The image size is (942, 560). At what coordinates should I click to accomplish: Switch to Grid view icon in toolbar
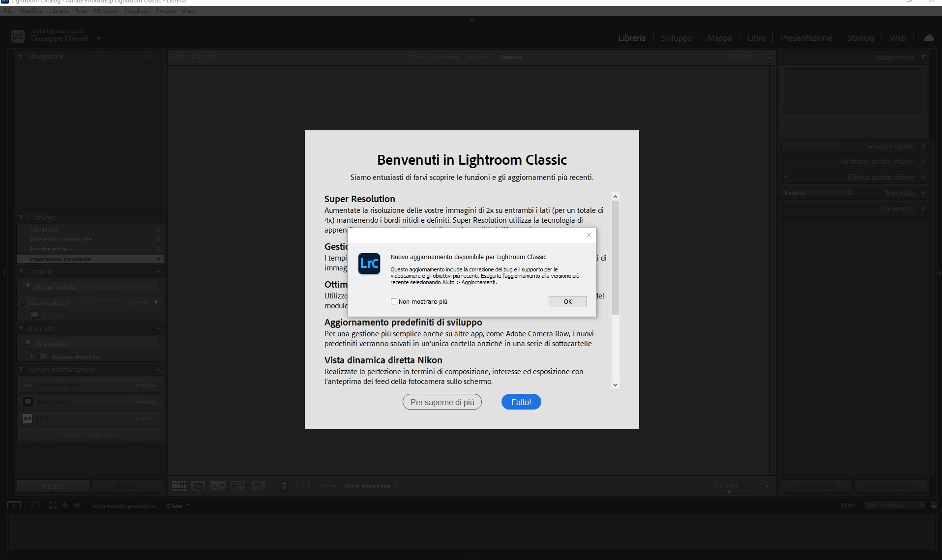tap(179, 486)
